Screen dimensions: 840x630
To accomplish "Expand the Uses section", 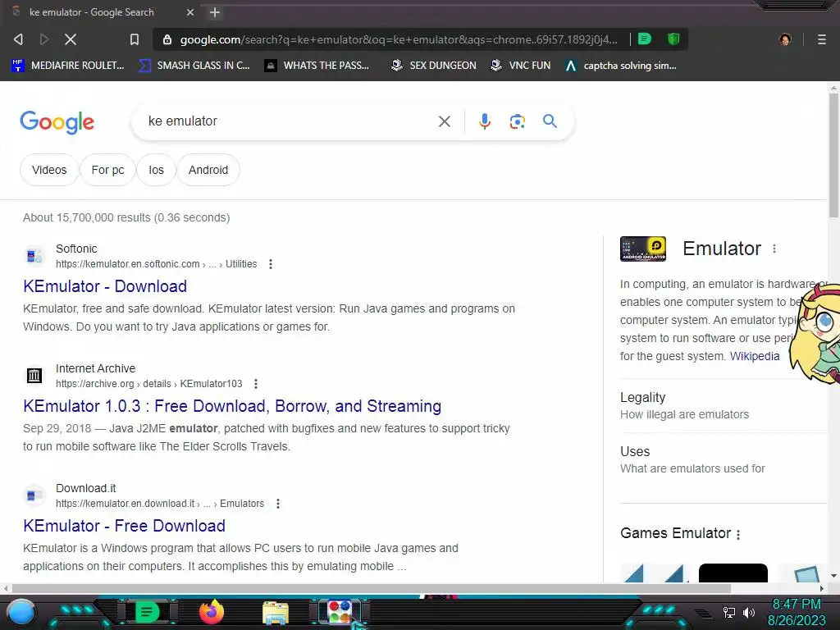I will (724, 459).
